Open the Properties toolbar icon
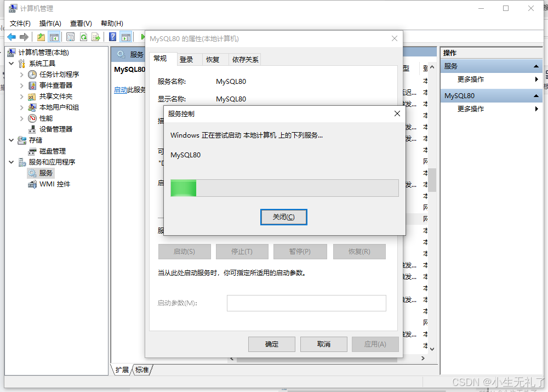The width and height of the screenshot is (548, 392). point(70,37)
